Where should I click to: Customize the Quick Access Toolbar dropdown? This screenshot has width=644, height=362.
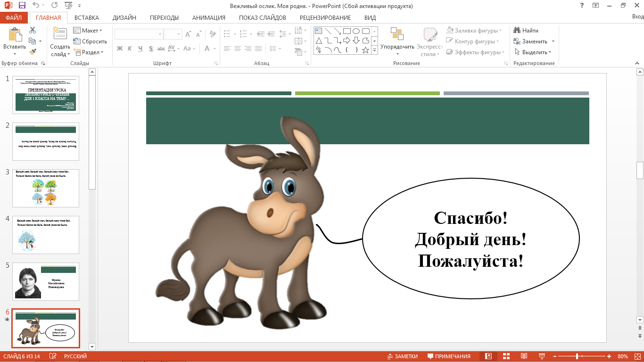(79, 6)
